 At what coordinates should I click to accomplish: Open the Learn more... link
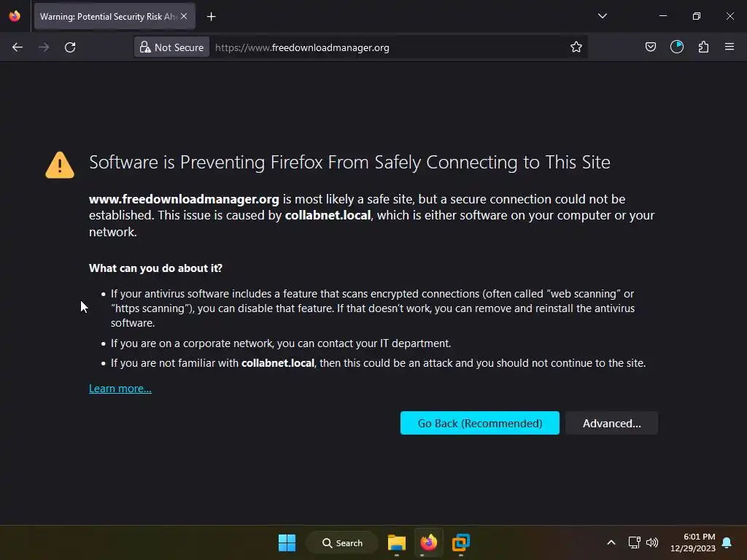coord(120,389)
